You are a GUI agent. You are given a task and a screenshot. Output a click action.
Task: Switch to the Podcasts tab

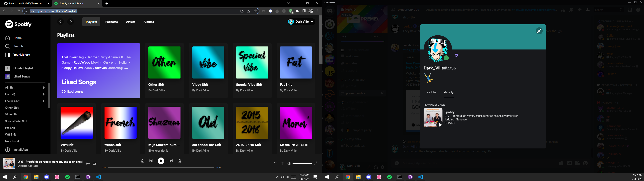pos(112,22)
